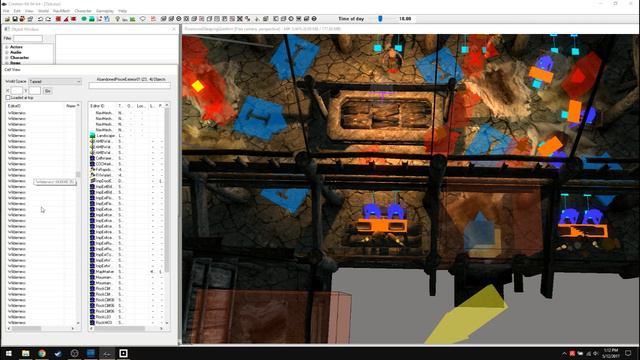Open the Help menu
This screenshot has width=640, height=360.
tap(122, 11)
